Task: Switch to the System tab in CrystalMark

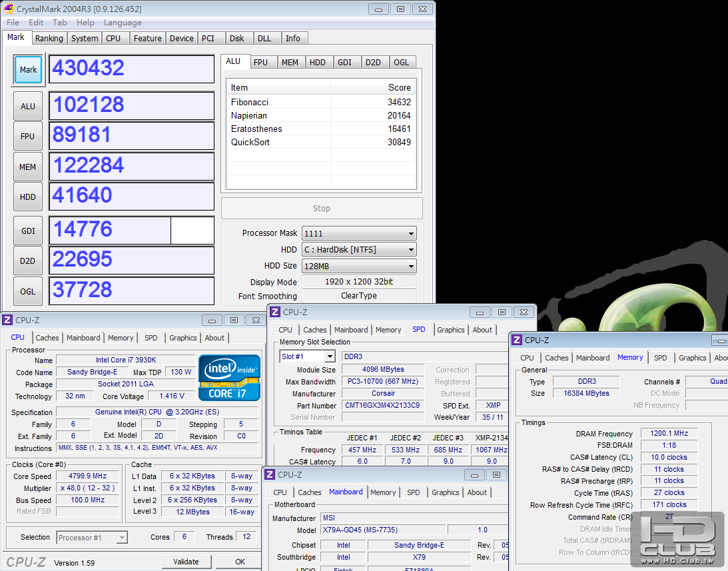Action: click(x=85, y=38)
